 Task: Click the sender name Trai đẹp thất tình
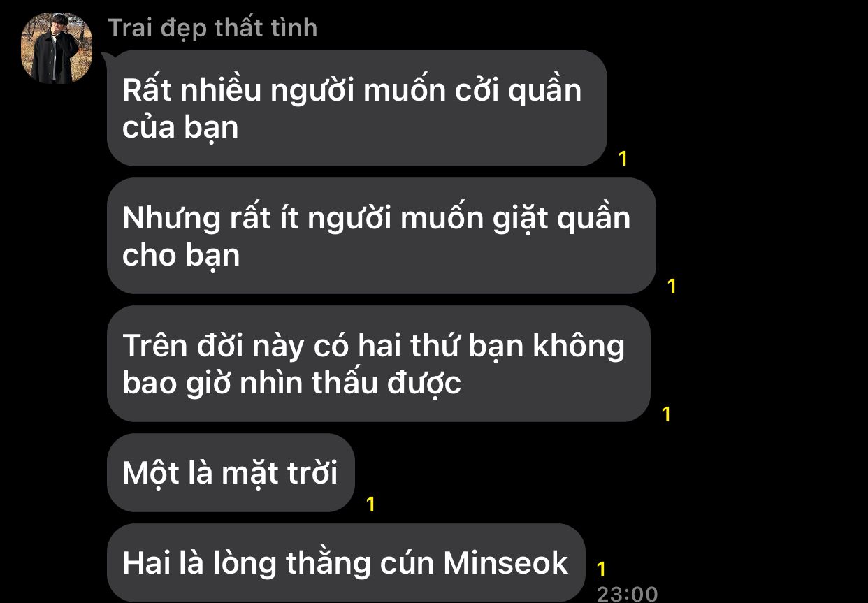pyautogui.click(x=212, y=28)
